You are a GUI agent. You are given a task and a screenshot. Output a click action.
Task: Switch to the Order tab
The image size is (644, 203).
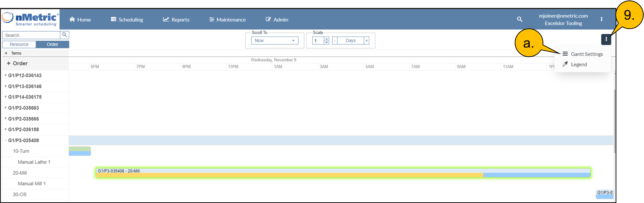click(x=52, y=44)
